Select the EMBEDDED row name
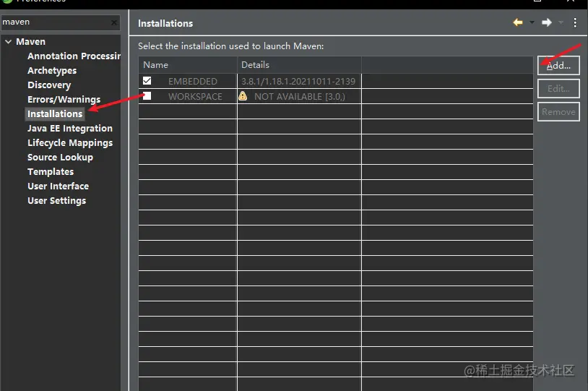The width and height of the screenshot is (588, 391). (193, 82)
